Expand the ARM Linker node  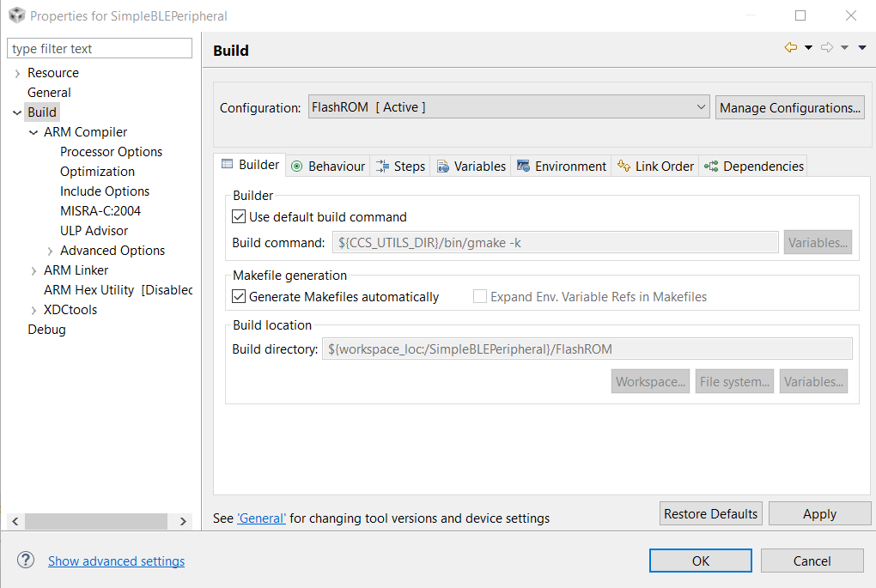(33, 271)
